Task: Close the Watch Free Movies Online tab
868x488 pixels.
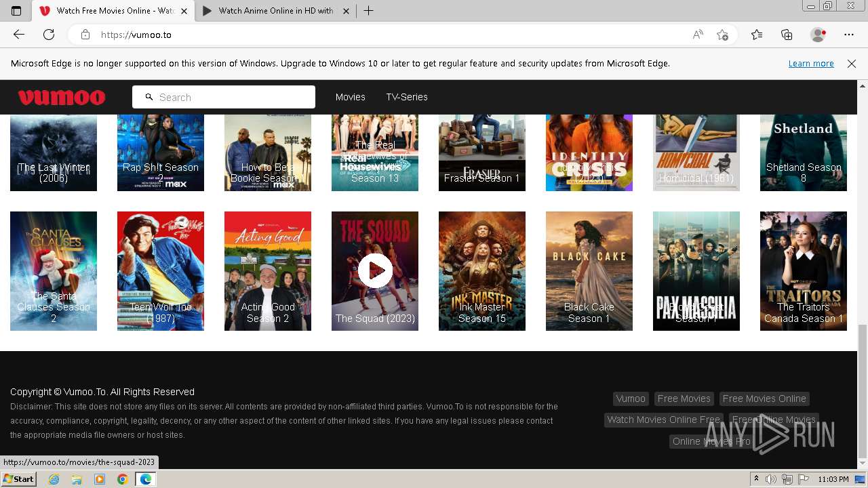Action: (x=183, y=11)
